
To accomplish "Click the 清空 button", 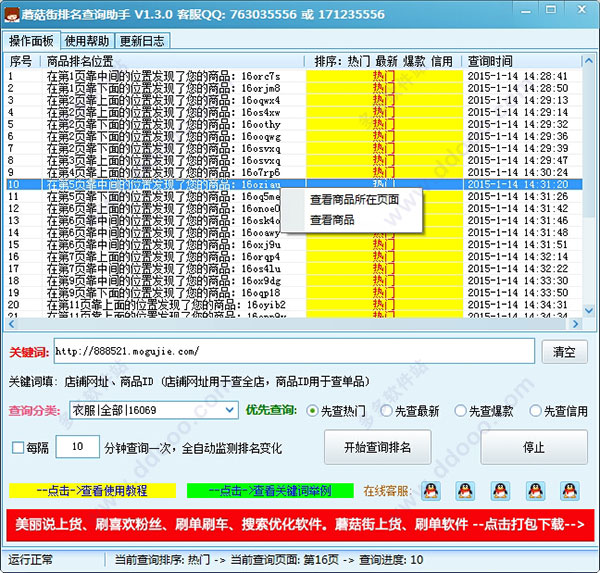I will 564,352.
